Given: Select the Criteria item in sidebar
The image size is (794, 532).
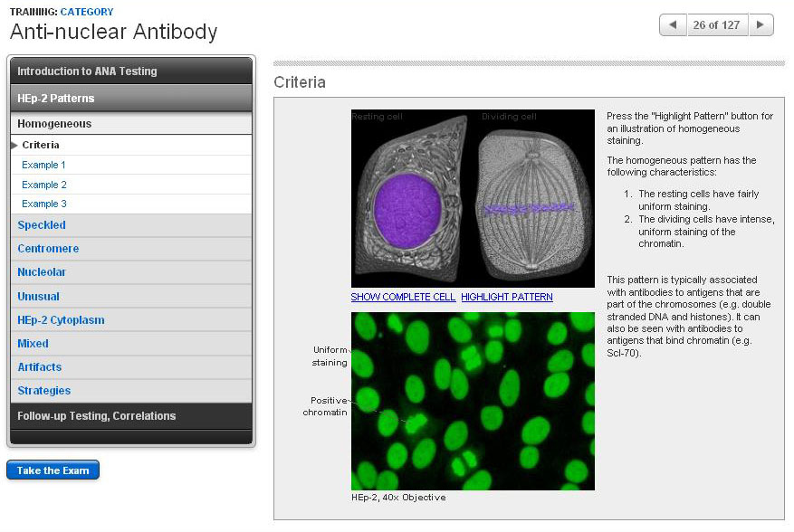Looking at the screenshot, I should click(41, 145).
